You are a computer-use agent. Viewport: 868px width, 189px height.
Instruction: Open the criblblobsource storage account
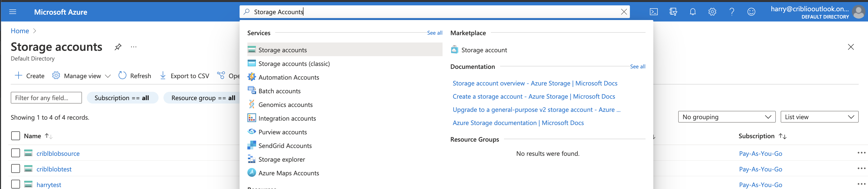[58, 153]
